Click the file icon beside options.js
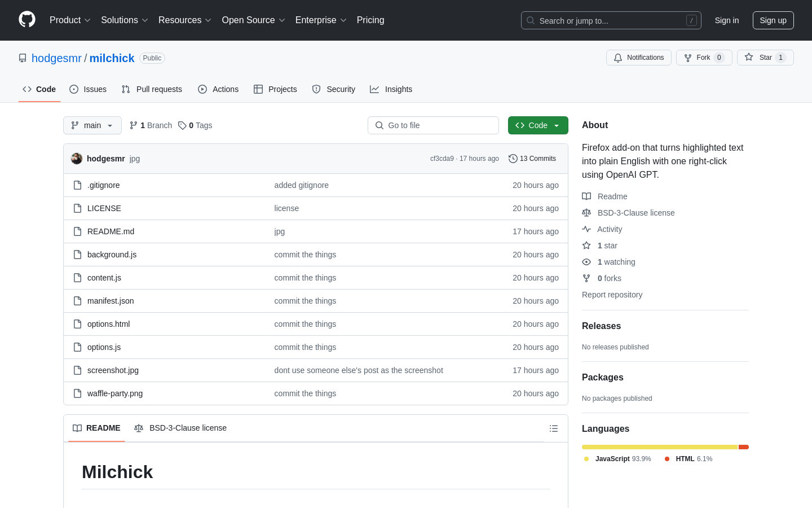Image resolution: width=812 pixels, height=508 pixels. [78, 347]
